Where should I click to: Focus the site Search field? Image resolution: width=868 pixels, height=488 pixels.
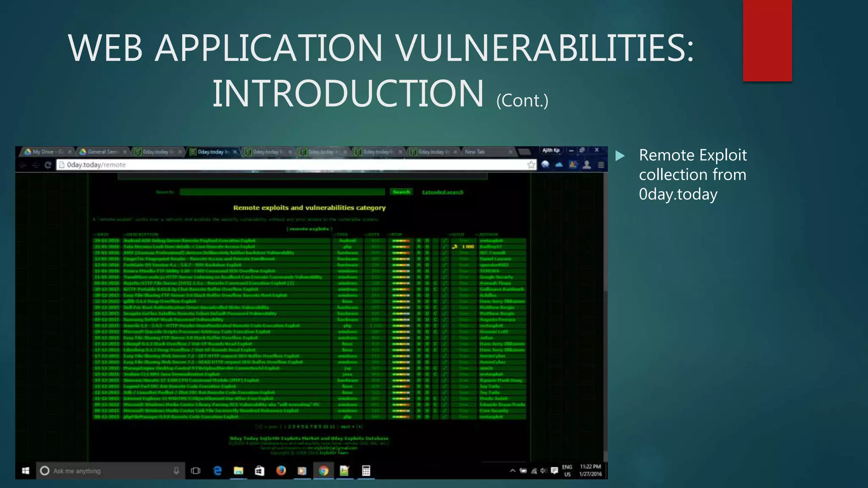[x=282, y=192]
